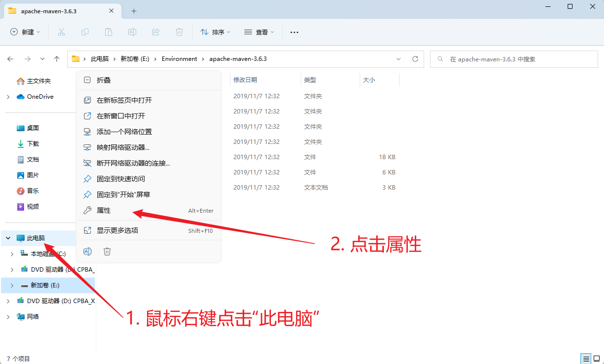Screen dimensions: 604x364
Task: Switch to details view icon at bottom right
Action: (x=586, y=358)
